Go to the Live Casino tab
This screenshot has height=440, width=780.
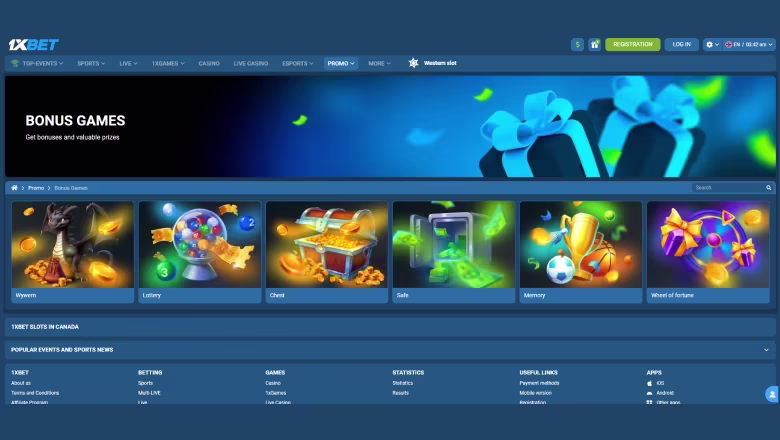tap(251, 64)
